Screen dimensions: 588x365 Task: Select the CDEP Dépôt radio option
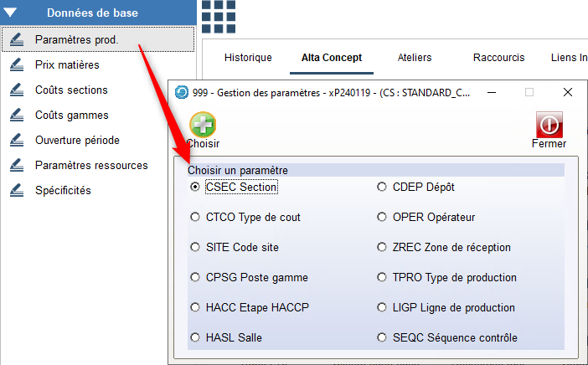[382, 188]
